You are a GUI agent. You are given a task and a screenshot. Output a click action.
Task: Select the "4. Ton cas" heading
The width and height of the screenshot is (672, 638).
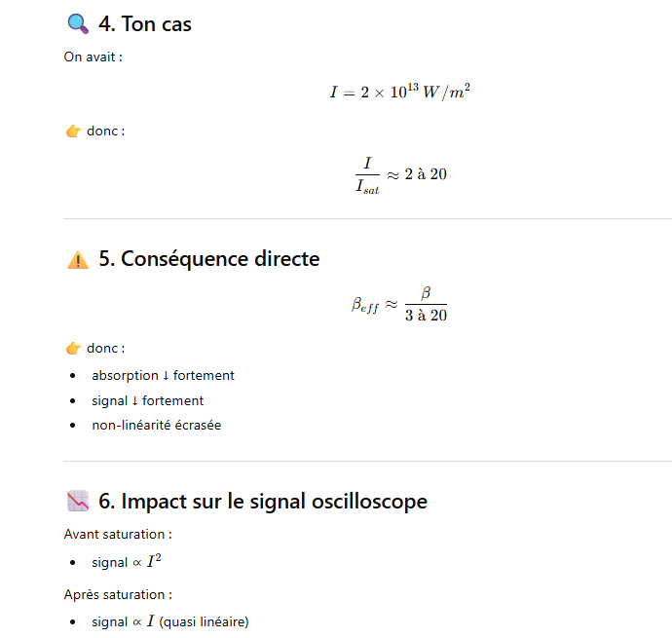[x=145, y=24]
